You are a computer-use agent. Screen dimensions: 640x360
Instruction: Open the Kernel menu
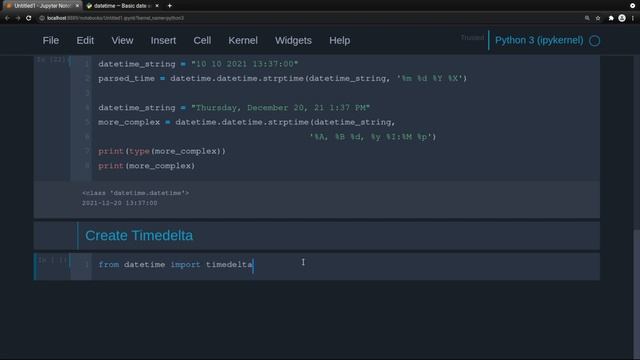tap(243, 40)
